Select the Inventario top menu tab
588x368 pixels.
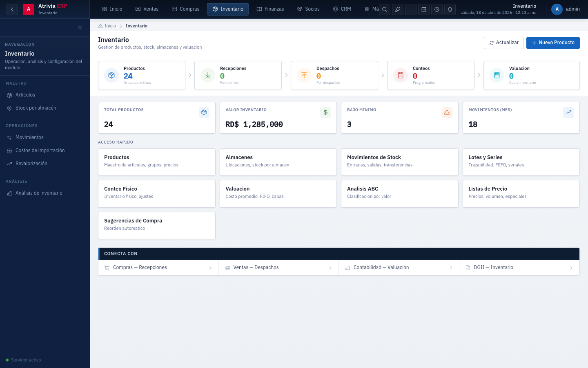(x=228, y=9)
